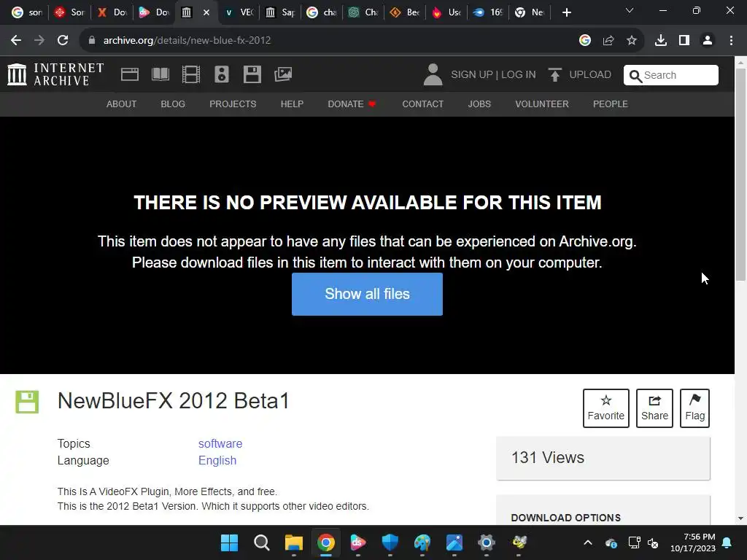Open the Windows Start menu

click(x=229, y=542)
